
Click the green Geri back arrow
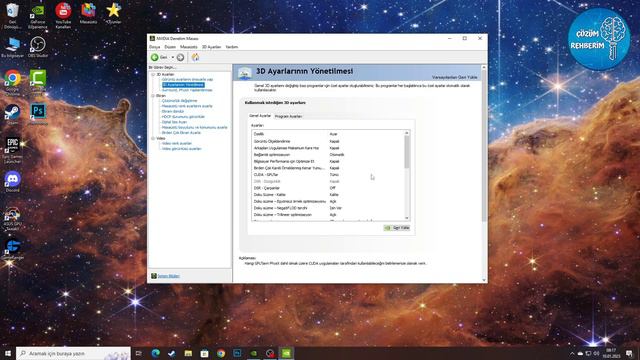[x=155, y=57]
